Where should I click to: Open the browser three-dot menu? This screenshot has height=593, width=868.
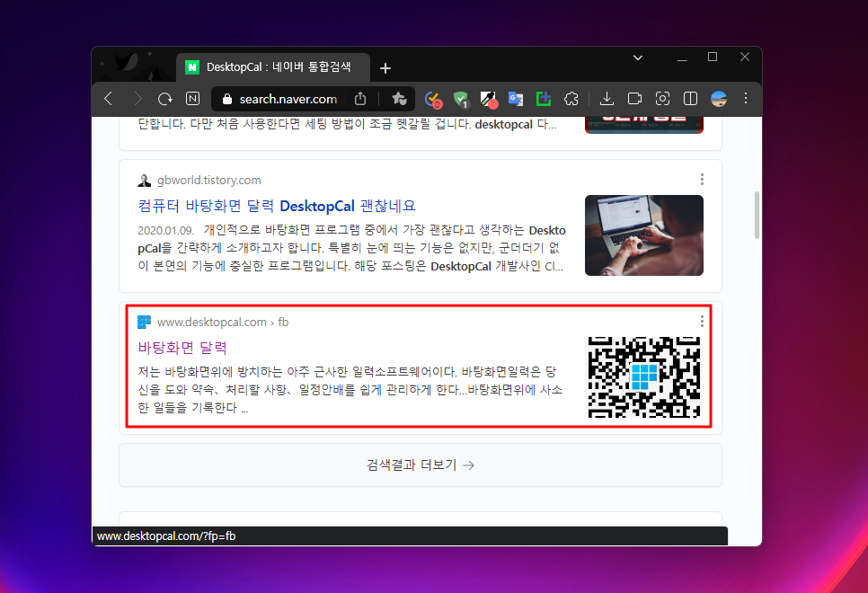coord(746,99)
